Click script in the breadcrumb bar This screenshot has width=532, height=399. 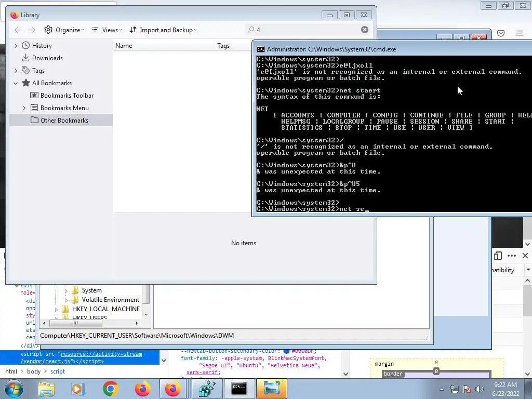point(57,371)
